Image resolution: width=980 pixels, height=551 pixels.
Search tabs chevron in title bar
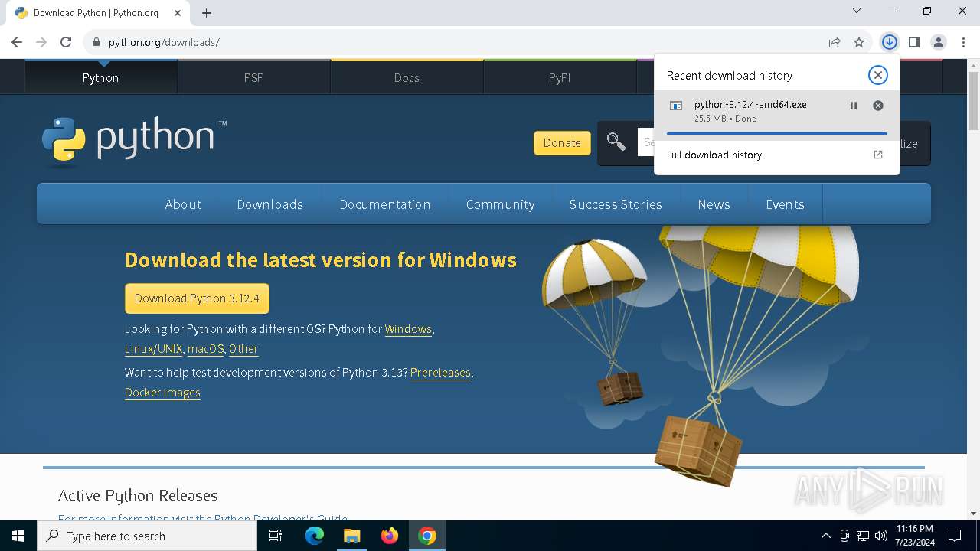coord(857,11)
